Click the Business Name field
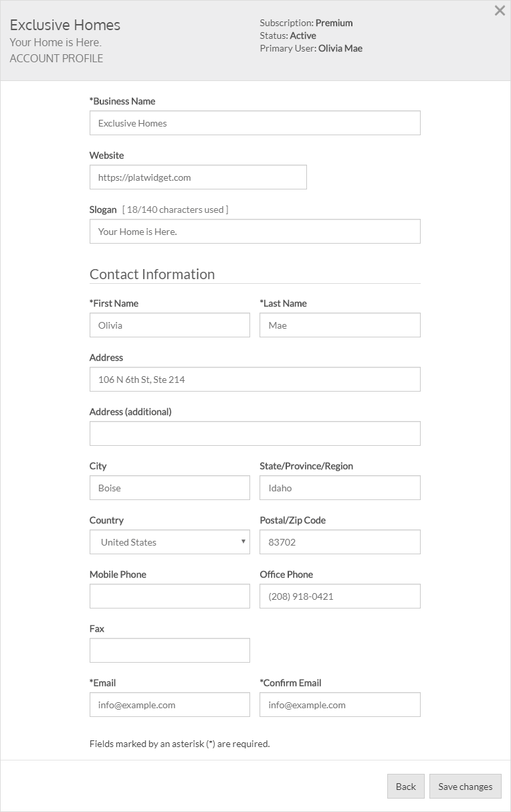The width and height of the screenshot is (511, 812). click(x=255, y=123)
